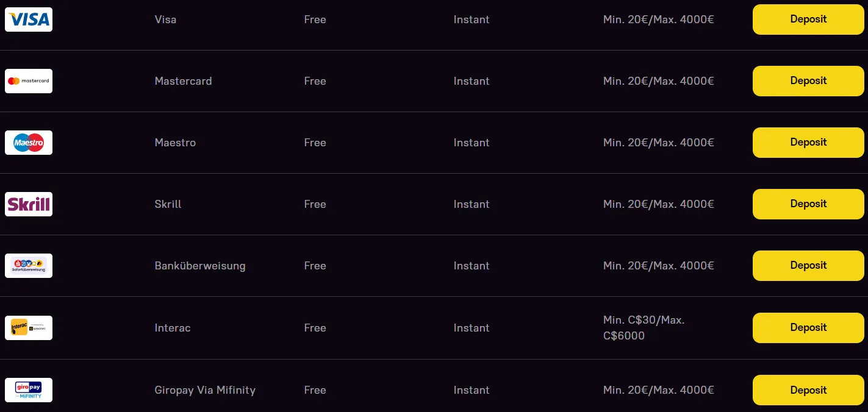Click the Giropay Mifinity logo
This screenshot has height=412, width=868.
point(29,390)
